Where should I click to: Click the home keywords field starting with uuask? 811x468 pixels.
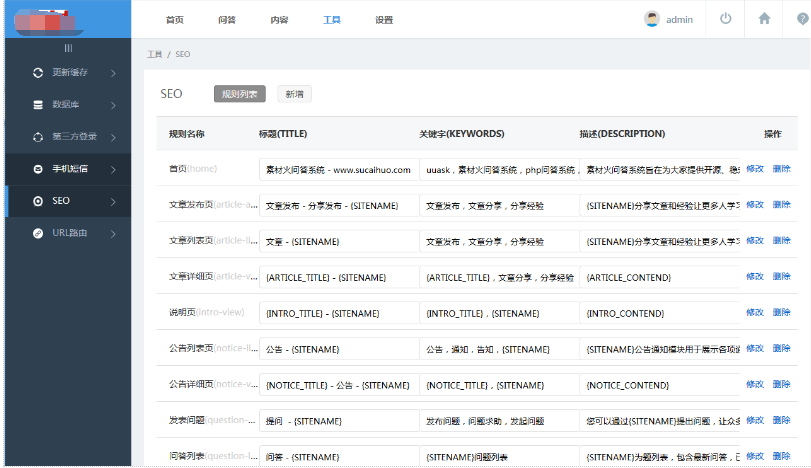coord(499,170)
